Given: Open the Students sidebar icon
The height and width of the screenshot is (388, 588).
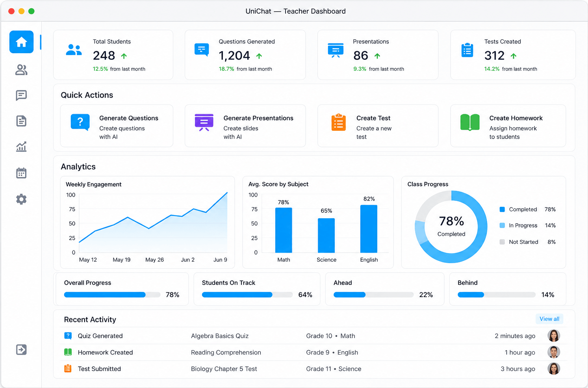Looking at the screenshot, I should pos(21,70).
